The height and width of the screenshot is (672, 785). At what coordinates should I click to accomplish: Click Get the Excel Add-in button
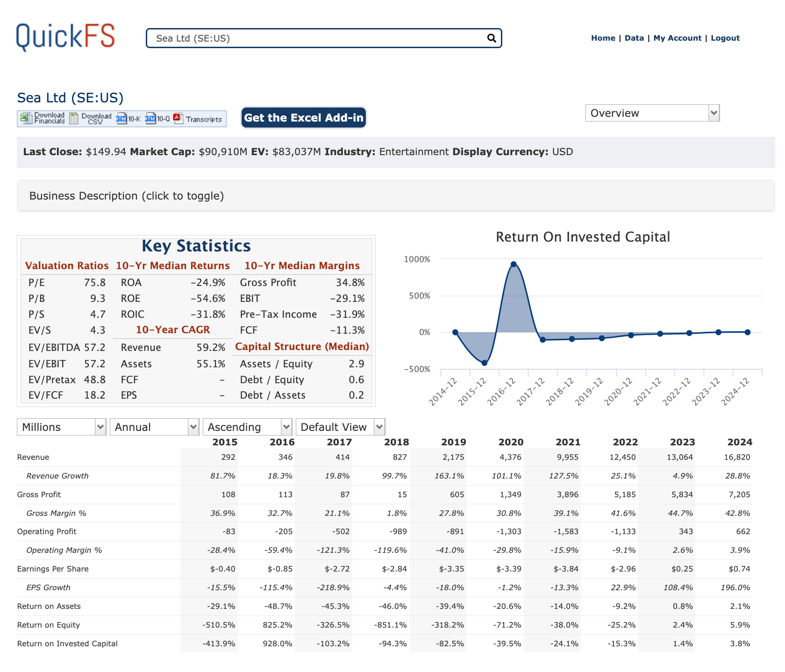[304, 117]
